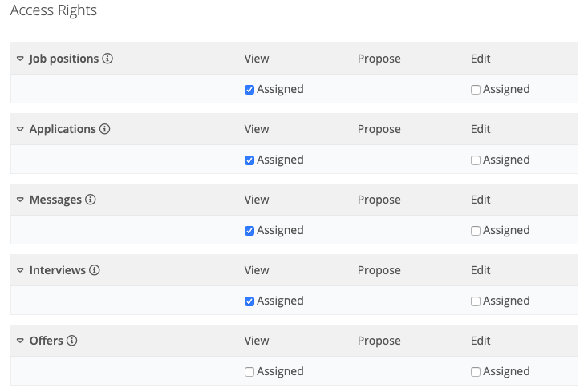The width and height of the screenshot is (584, 392).
Task: Enable Edit Assigned for Applications
Action: [x=476, y=160]
